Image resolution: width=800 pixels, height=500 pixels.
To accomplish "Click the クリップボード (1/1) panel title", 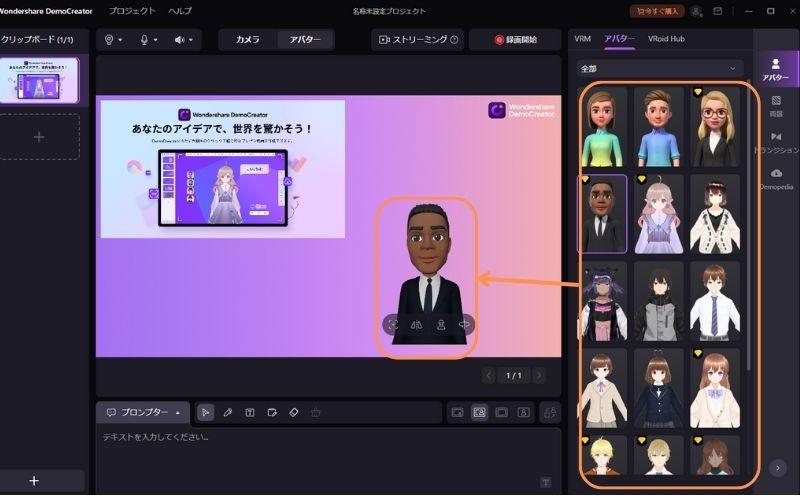I will point(37,39).
